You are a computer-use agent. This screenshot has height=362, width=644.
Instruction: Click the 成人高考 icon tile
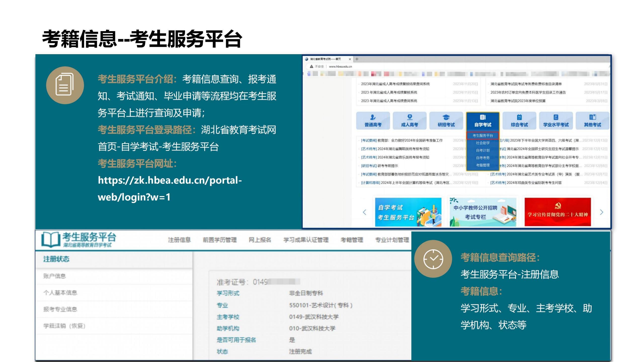(409, 120)
